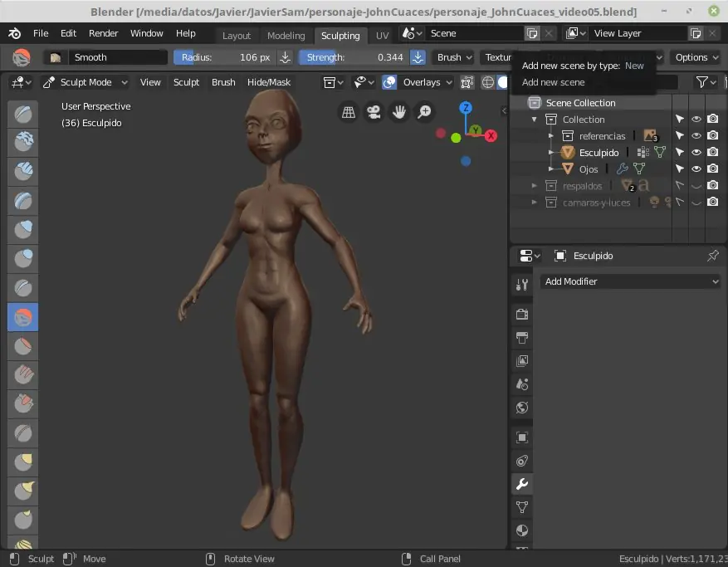Hide Ojos object in viewport
728x567 pixels.
[696, 169]
